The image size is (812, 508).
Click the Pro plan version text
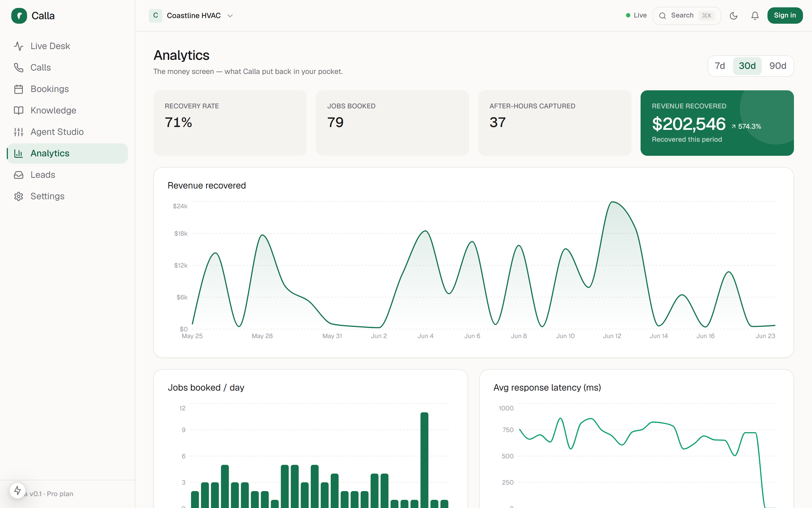coord(49,494)
